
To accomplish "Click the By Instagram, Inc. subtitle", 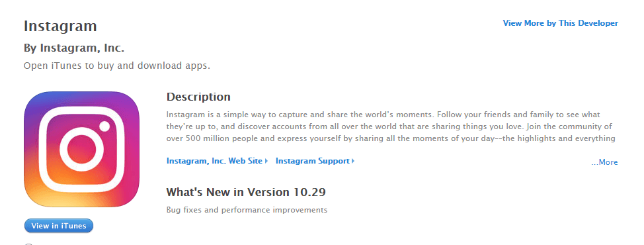I will point(74,48).
